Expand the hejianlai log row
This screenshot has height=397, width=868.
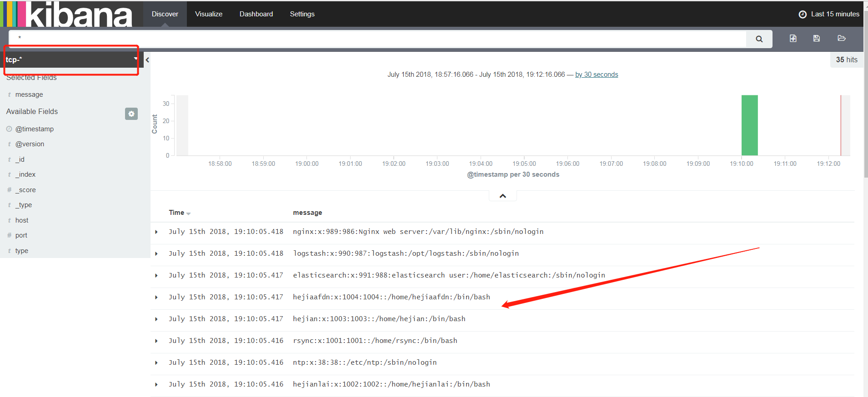tap(156, 385)
